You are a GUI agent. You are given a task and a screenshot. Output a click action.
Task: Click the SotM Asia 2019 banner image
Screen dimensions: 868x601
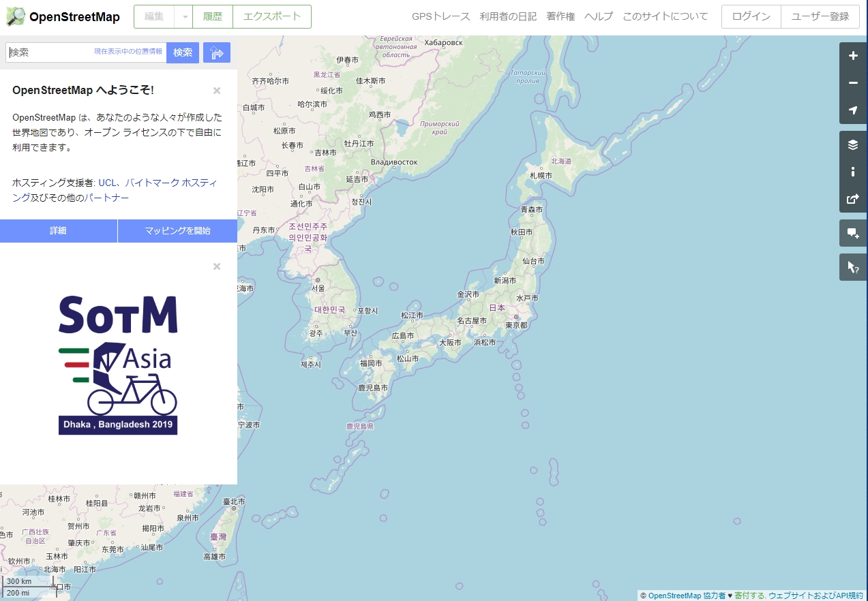tap(118, 365)
